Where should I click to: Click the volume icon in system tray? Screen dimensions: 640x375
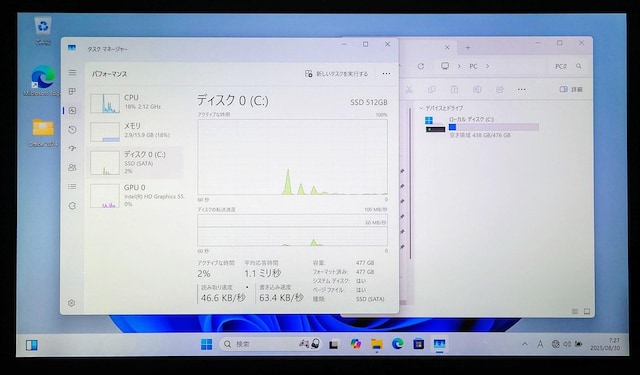pyautogui.click(x=567, y=344)
